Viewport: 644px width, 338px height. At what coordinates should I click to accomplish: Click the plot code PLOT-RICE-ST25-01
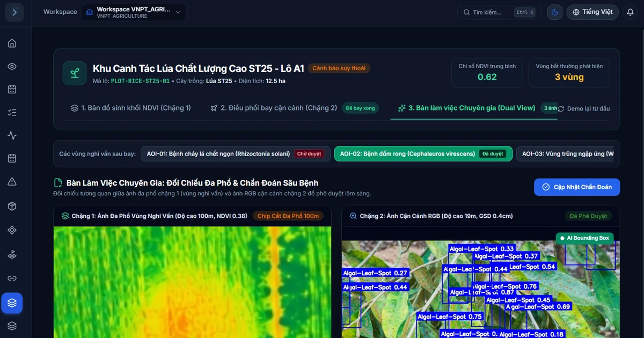tap(140, 81)
